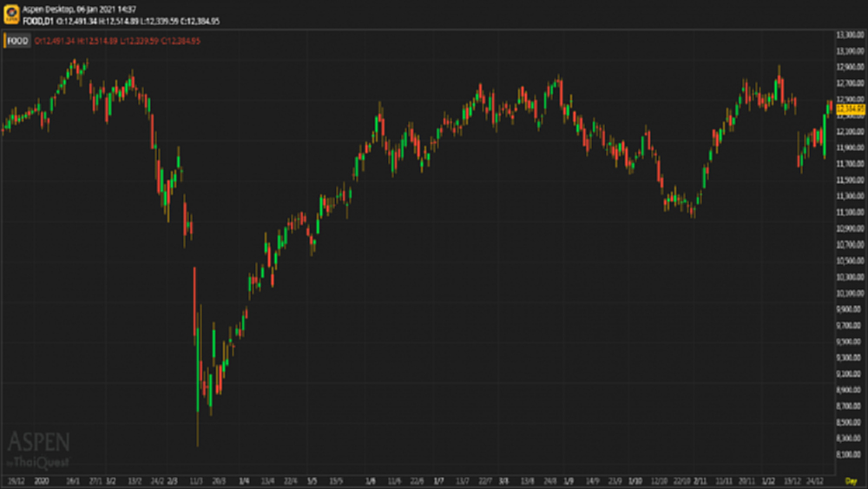Click the 24/12 date axis label
Image resolution: width=868 pixels, height=489 pixels.
coord(815,481)
